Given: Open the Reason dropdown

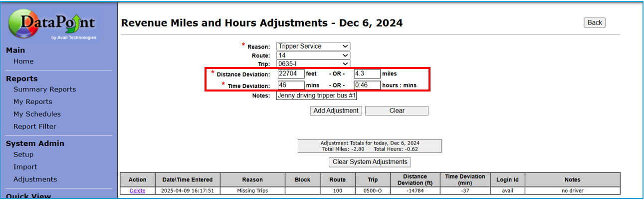Looking at the screenshot, I should (313, 46).
